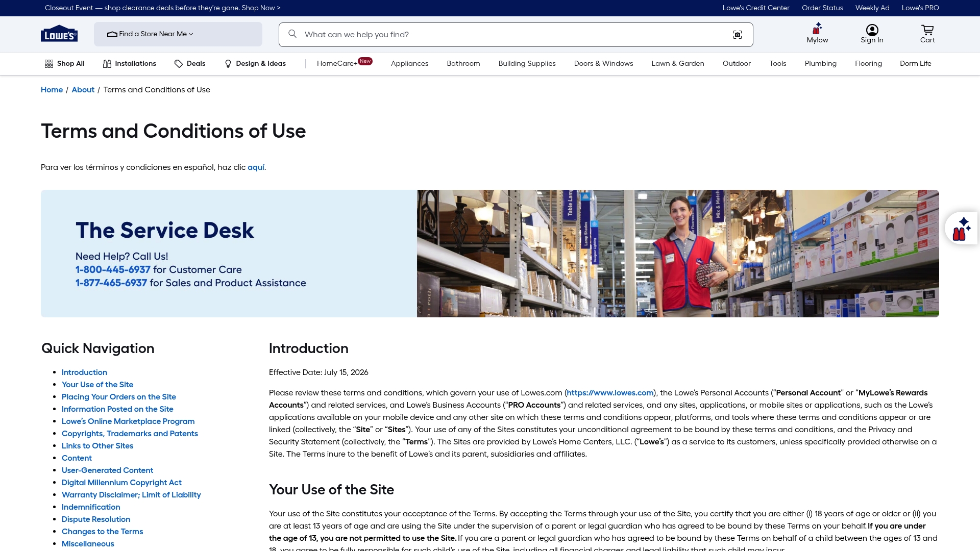Open the Dorm Life category

(x=915, y=63)
